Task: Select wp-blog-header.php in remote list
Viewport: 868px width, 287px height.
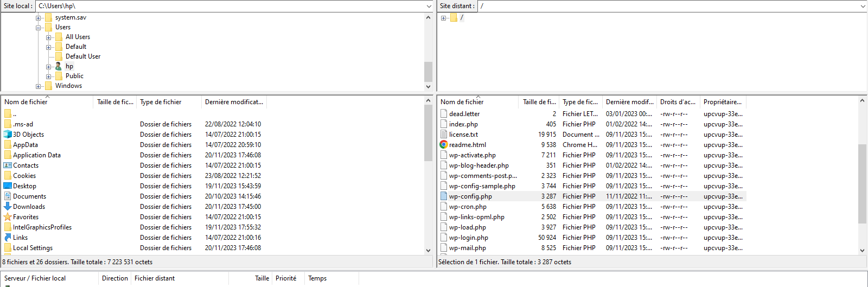Action: (479, 165)
